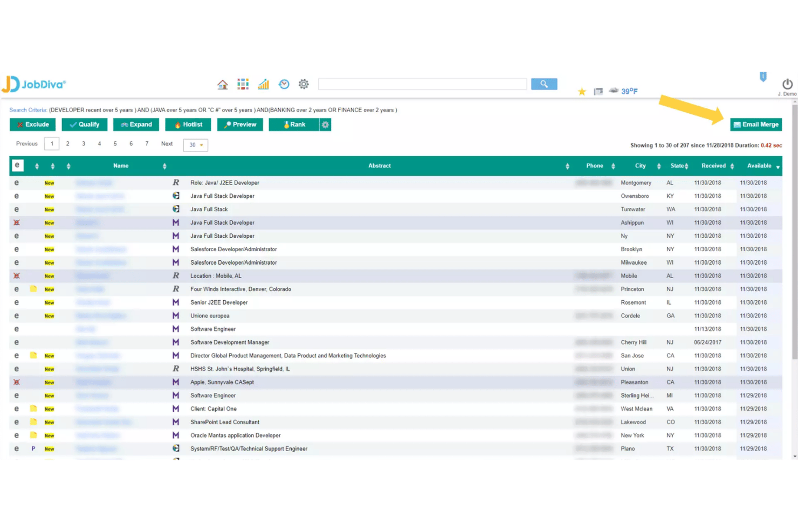Image resolution: width=798 pixels, height=532 pixels.
Task: Click the power logout icon
Action: coord(788,84)
